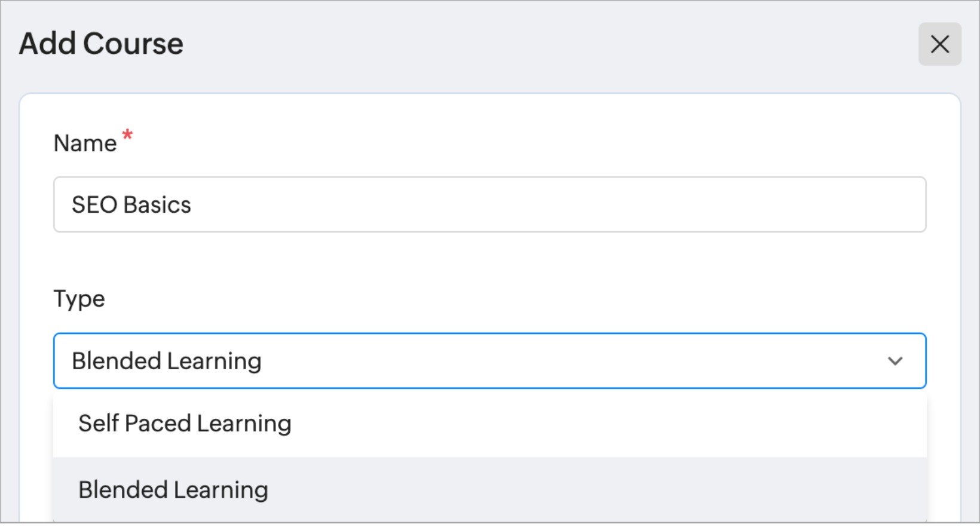The height and width of the screenshot is (527, 980).
Task: Click empty space right of Name label
Action: pyautogui.click(x=478, y=143)
